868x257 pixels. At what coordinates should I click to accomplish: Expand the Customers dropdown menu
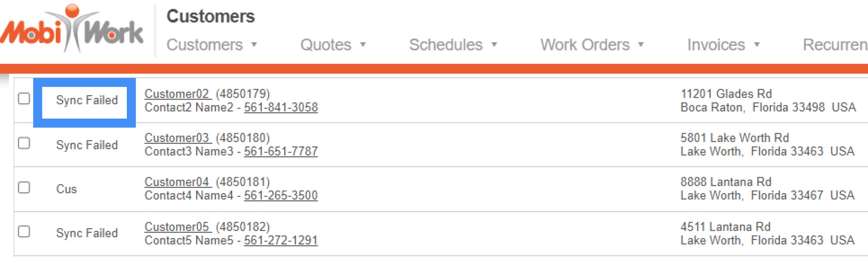[x=212, y=45]
